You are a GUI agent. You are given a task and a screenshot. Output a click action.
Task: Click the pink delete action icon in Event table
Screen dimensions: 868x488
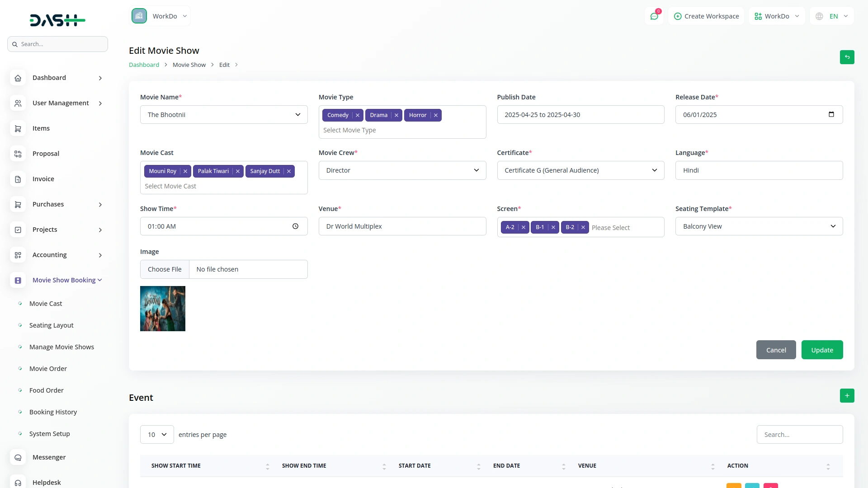pyautogui.click(x=770, y=486)
